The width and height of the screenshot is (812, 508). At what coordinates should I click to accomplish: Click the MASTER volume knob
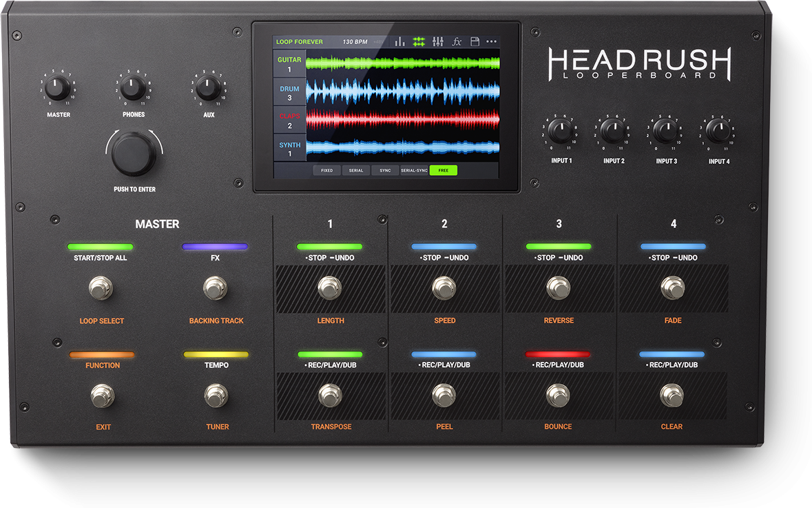[58, 89]
